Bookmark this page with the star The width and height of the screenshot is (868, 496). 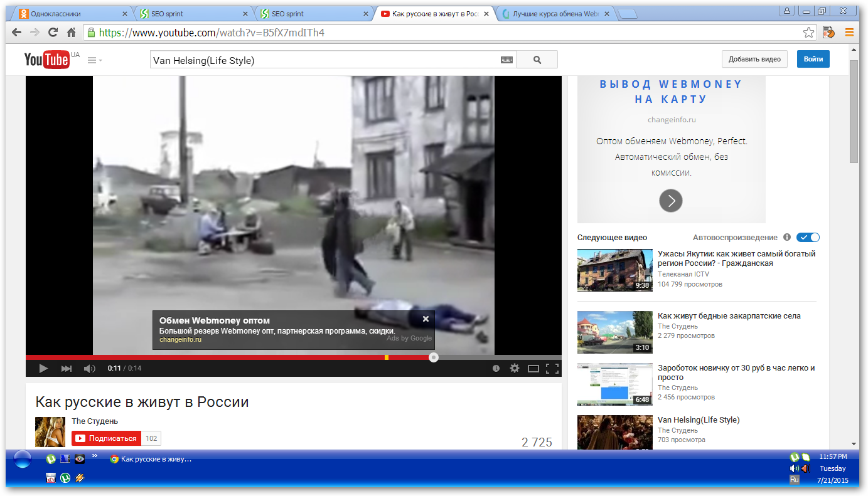tap(809, 33)
